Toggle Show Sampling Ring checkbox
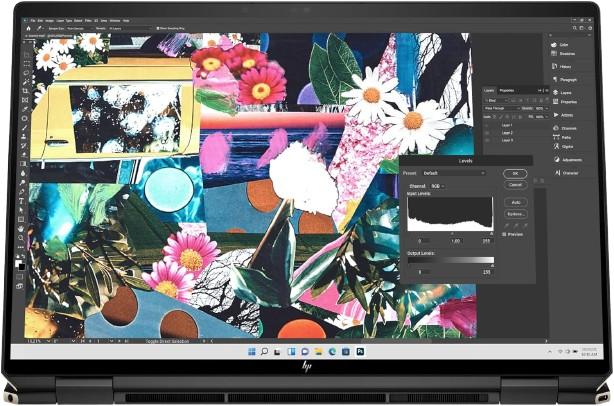 158,28
